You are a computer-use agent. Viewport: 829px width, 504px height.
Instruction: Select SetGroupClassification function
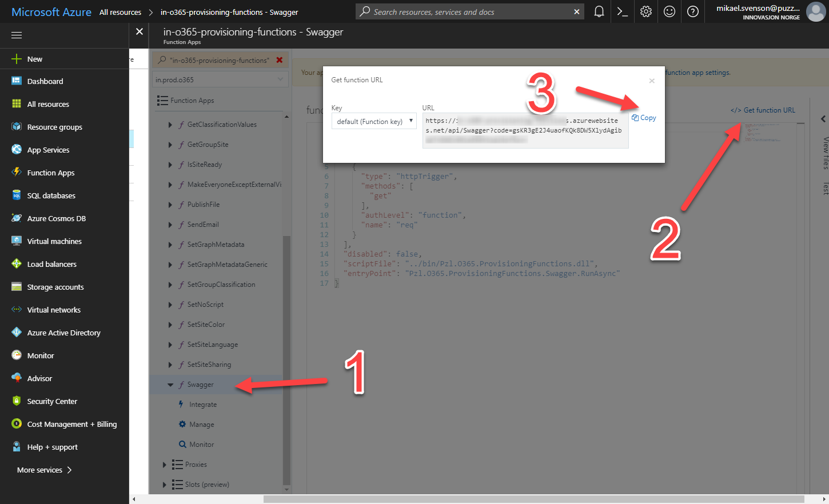(x=221, y=285)
